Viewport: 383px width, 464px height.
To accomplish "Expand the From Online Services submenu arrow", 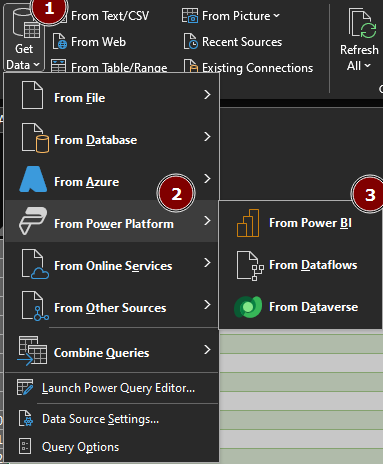I will pyautogui.click(x=207, y=263).
